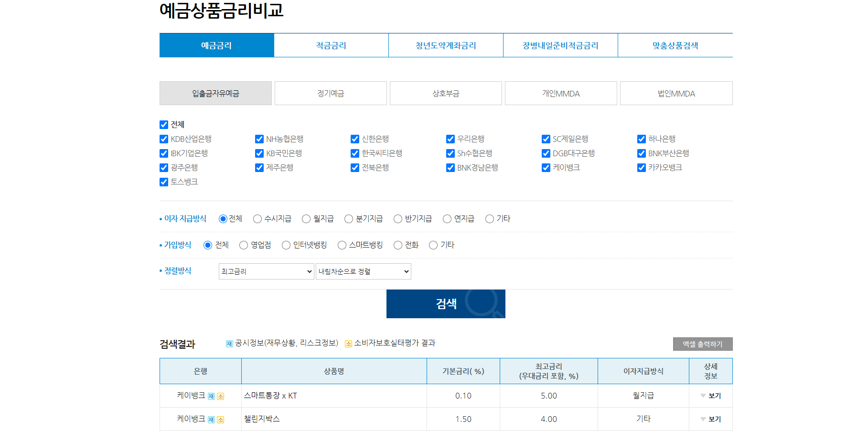Uncheck KB국민은행 checkbox
This screenshot has height=431, width=868.
click(x=259, y=153)
